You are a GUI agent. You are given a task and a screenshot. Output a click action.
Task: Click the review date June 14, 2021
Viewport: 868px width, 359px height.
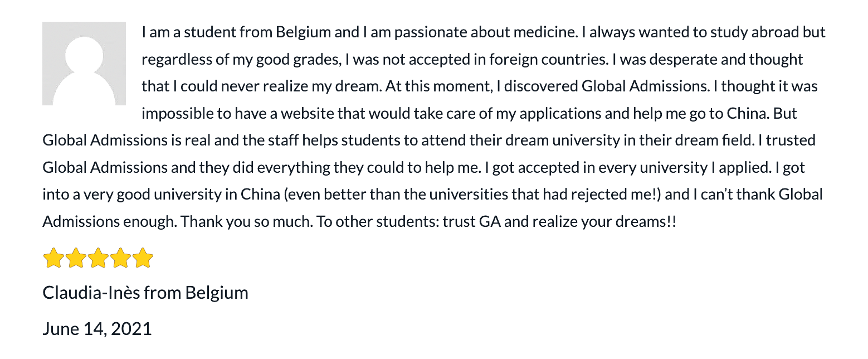click(x=97, y=328)
